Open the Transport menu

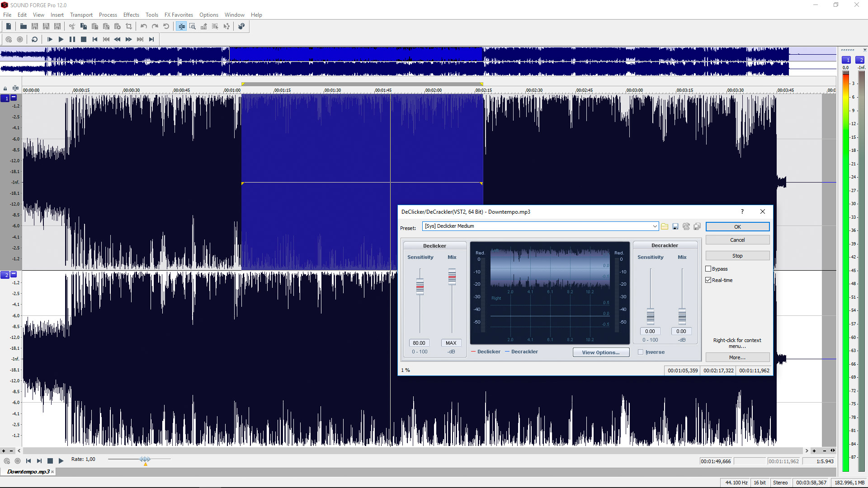[x=81, y=14]
